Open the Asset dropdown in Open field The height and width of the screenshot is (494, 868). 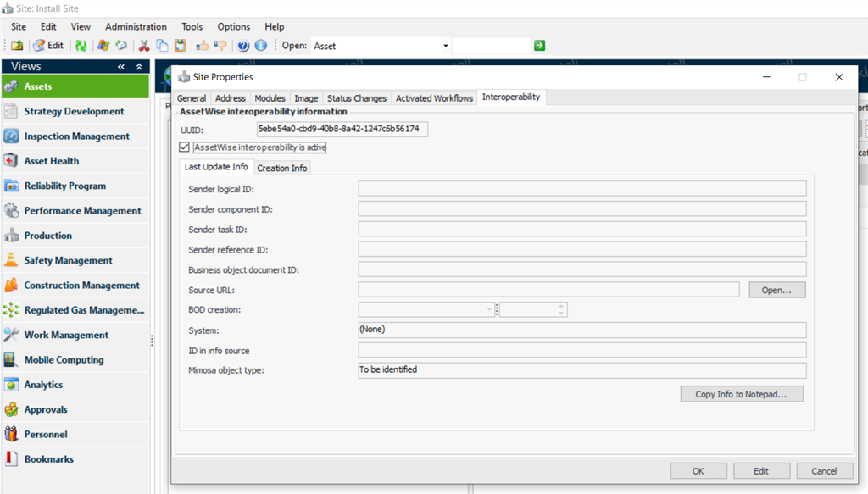[x=445, y=46]
